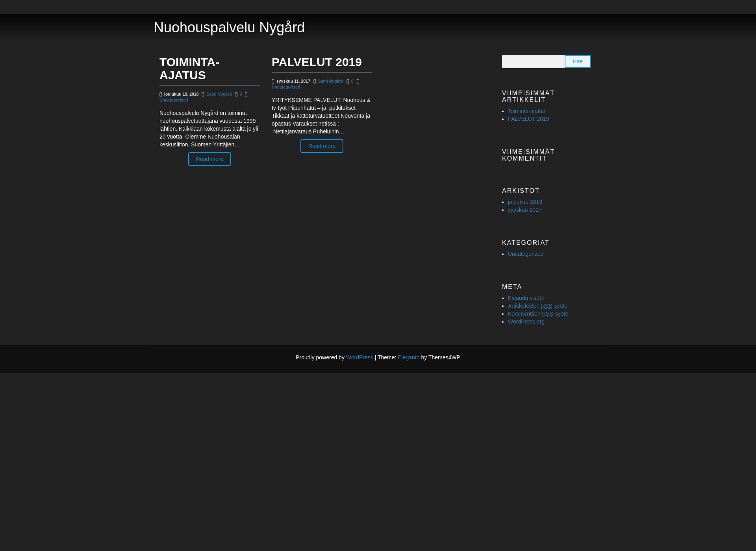The image size is (756, 551).
Task: Click Read more on PALVELUT 2019 post
Action: 321,146
